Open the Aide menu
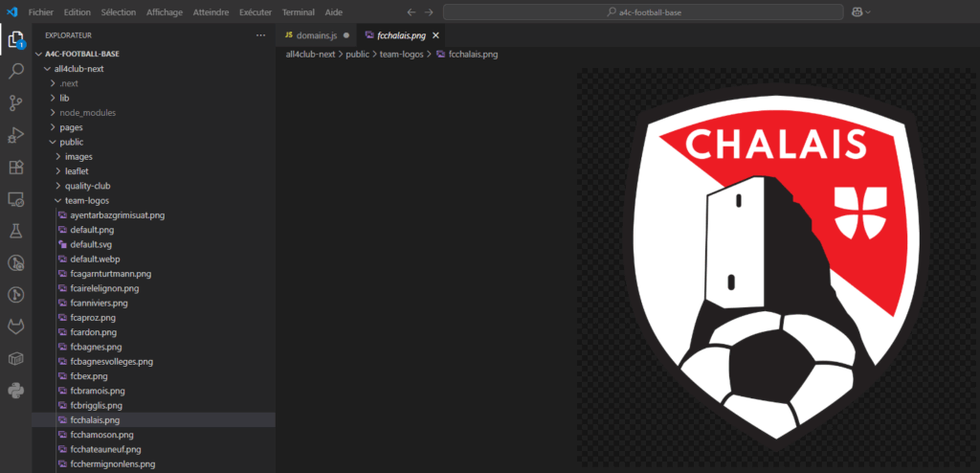The height and width of the screenshot is (473, 980). click(334, 11)
